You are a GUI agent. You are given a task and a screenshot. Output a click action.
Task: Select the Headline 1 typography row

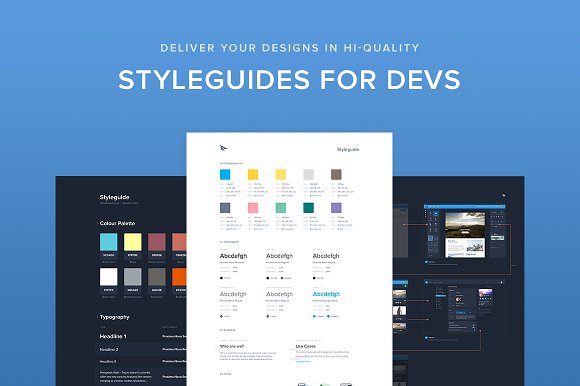tap(141, 336)
